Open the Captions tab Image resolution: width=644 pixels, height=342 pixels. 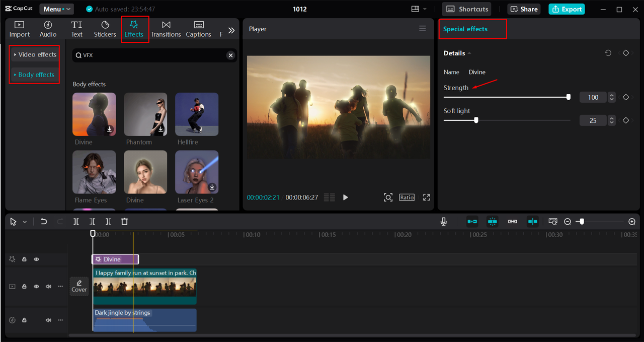tap(198, 29)
